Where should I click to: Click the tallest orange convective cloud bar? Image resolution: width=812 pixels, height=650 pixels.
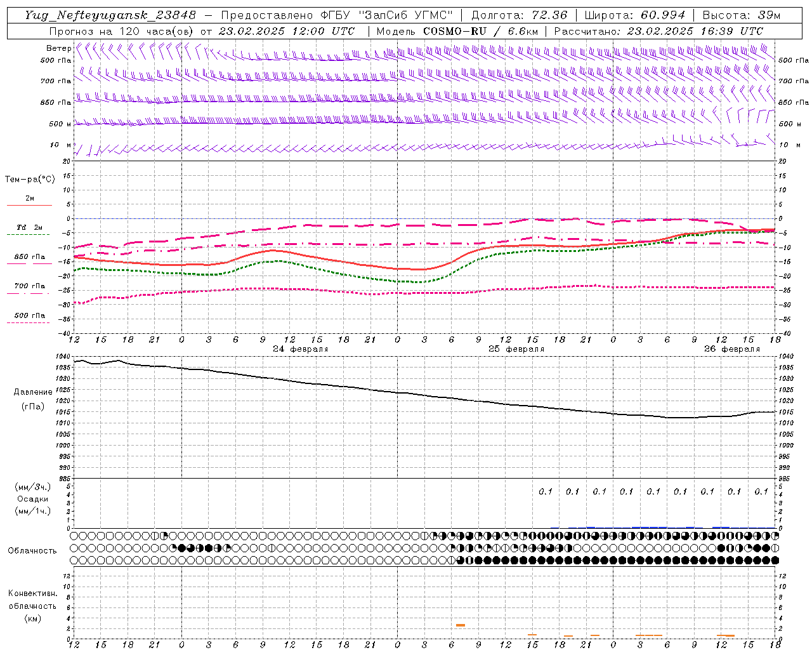tap(461, 625)
